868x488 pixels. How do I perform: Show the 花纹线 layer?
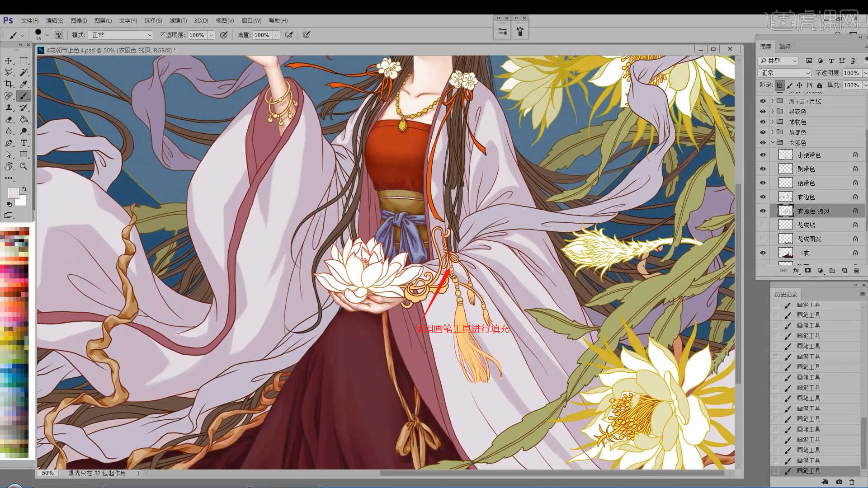tap(763, 225)
